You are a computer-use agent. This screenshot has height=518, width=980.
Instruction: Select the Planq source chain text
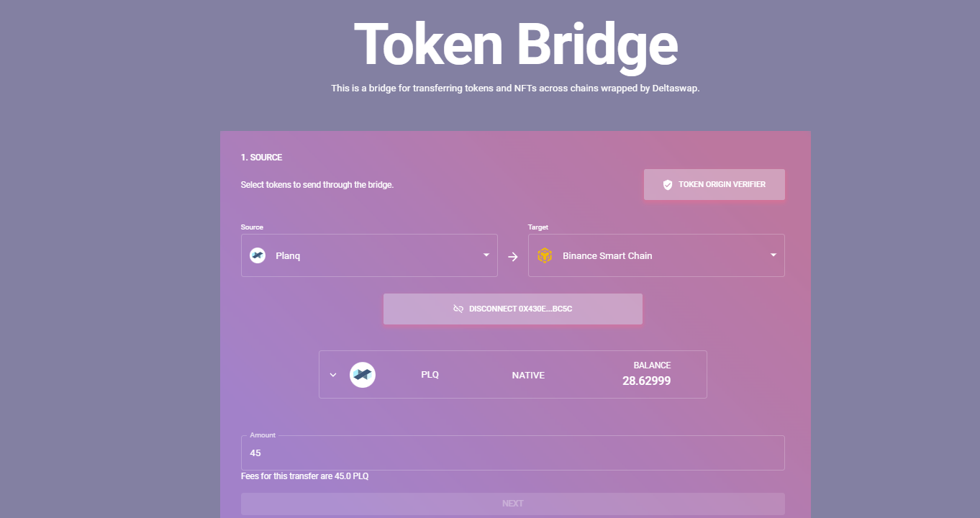[288, 256]
